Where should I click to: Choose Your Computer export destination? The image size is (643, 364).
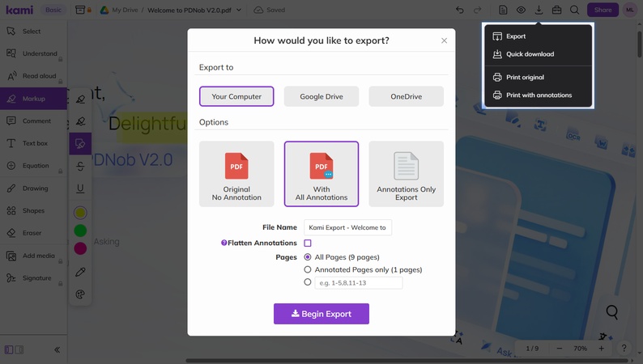tap(236, 96)
